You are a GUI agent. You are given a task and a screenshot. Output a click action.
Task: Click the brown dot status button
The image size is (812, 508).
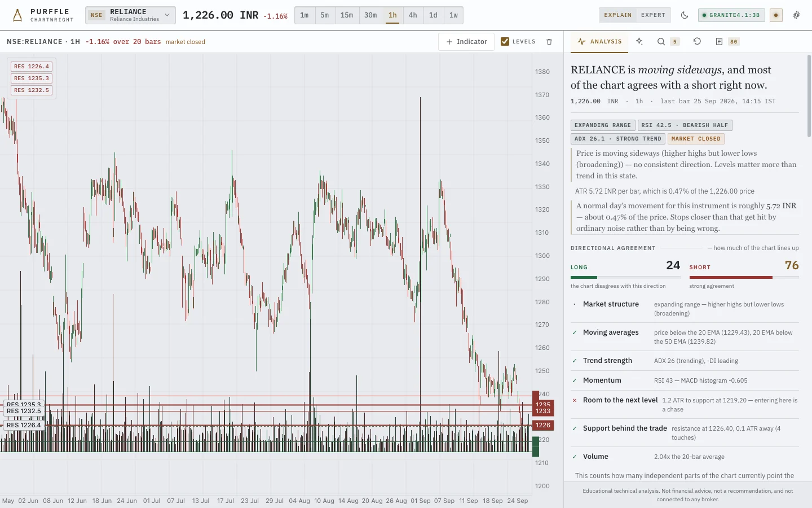pos(776,15)
